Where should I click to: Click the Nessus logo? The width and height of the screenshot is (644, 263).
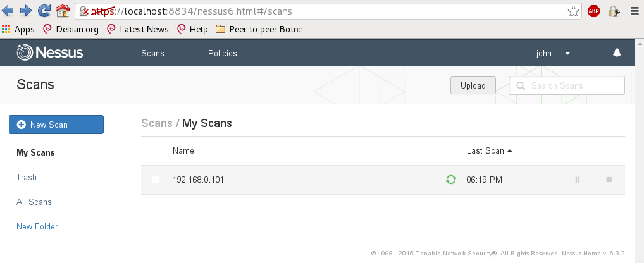50,52
